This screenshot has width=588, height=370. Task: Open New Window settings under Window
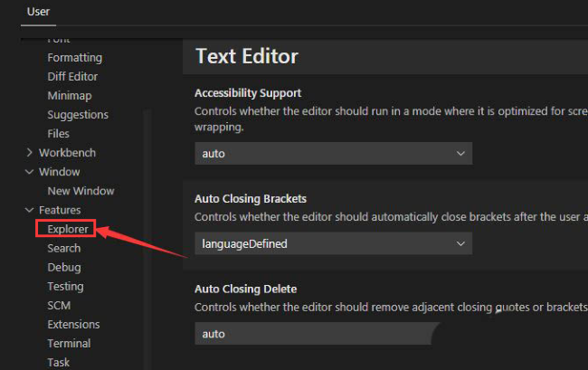80,191
